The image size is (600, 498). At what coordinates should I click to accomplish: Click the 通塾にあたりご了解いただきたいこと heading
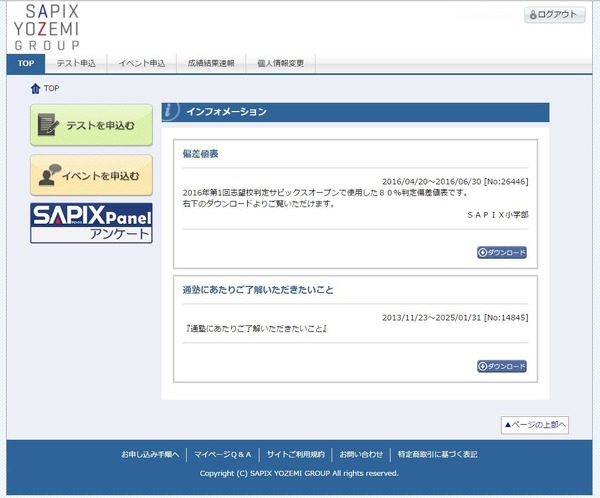tap(258, 290)
